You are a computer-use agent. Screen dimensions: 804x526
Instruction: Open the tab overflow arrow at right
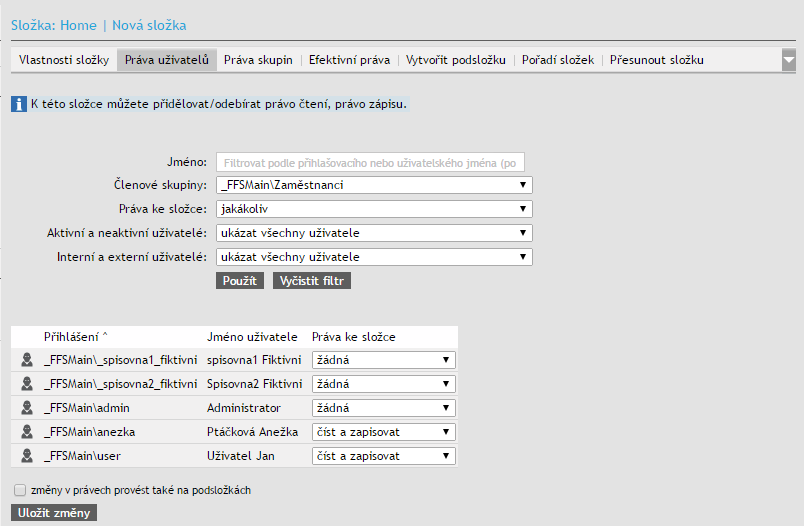[788, 60]
